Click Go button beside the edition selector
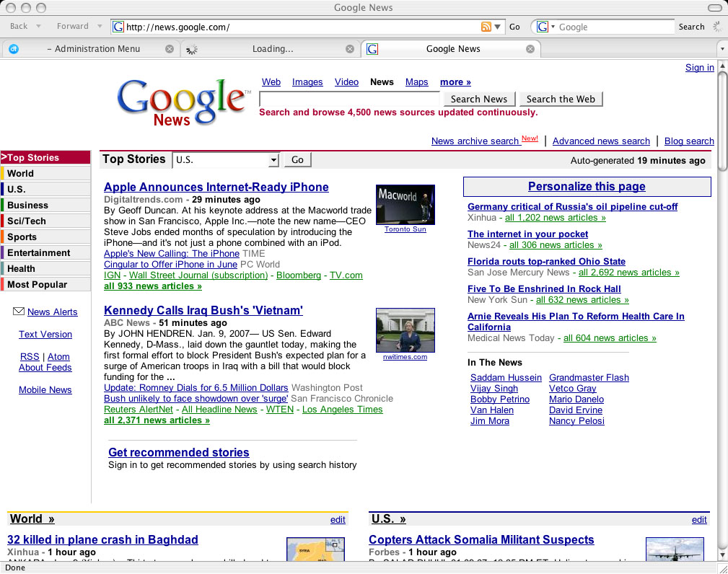 click(x=297, y=160)
